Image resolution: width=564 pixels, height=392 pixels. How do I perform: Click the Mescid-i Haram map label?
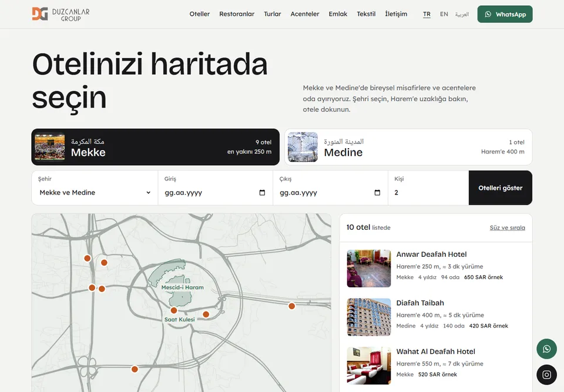pos(182,287)
